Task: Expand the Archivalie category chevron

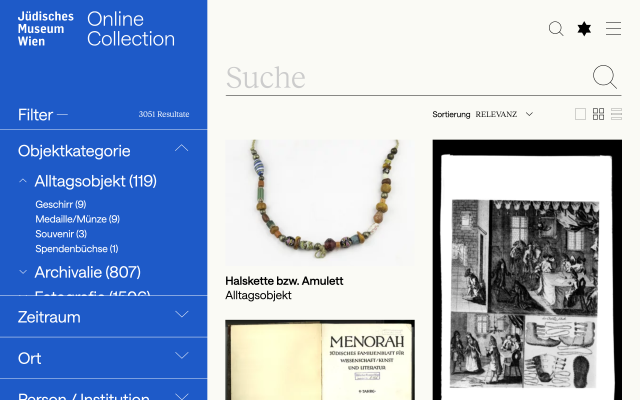Action: 23,272
